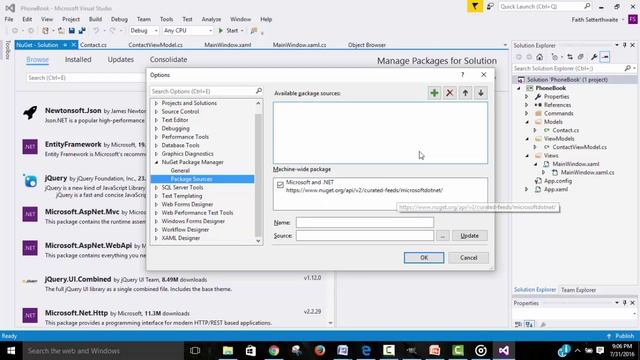Click Publish in the status bar
Screen dimensions: 640x360
tap(620, 336)
